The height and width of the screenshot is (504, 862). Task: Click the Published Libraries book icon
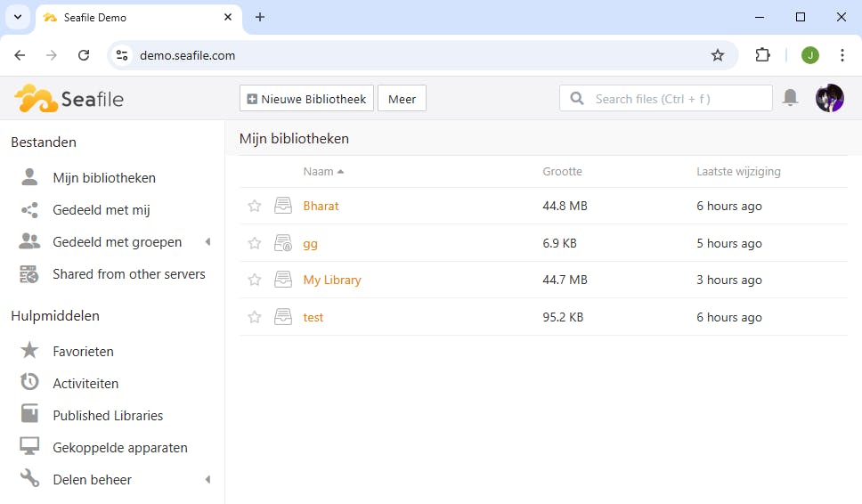(30, 415)
